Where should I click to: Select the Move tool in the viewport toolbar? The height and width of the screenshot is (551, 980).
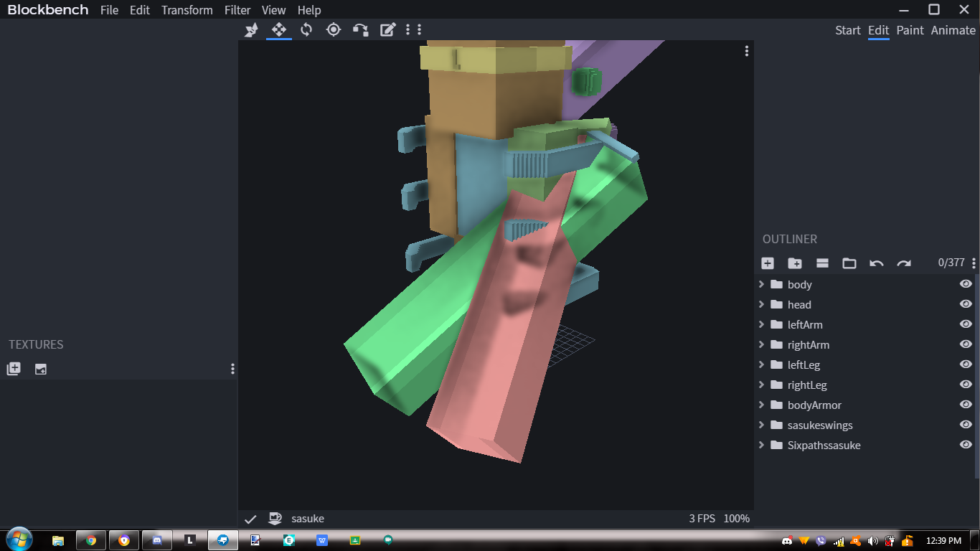click(x=278, y=29)
